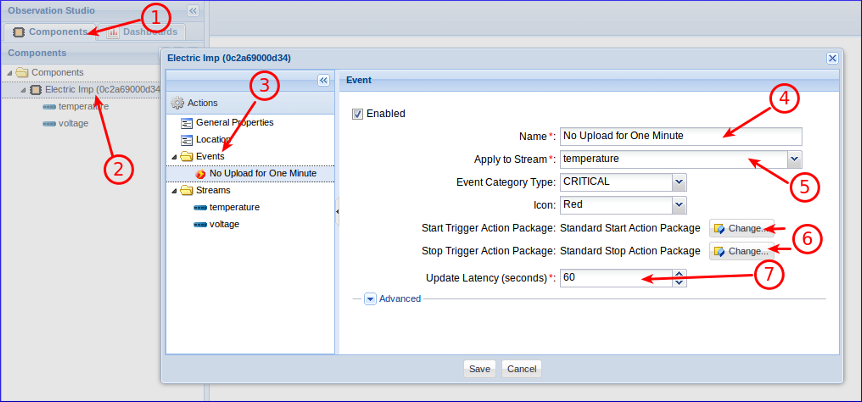Click the Cancel button
862x402 pixels.
[x=521, y=369]
